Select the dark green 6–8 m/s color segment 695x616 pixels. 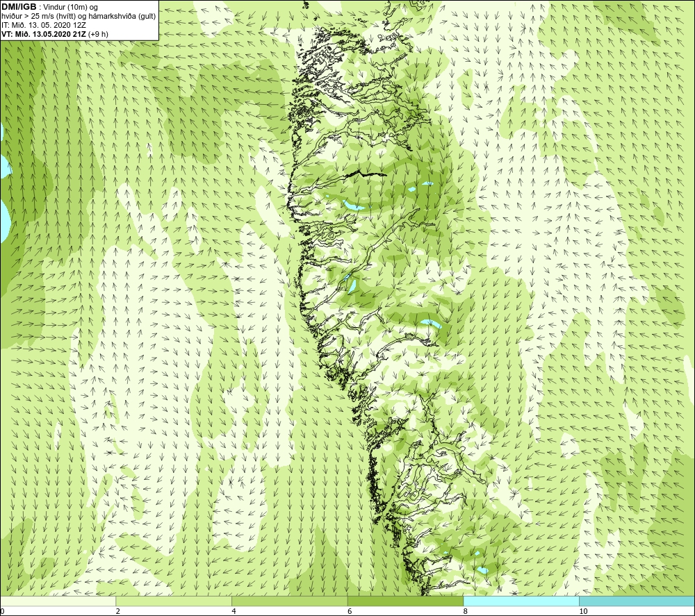point(405,601)
